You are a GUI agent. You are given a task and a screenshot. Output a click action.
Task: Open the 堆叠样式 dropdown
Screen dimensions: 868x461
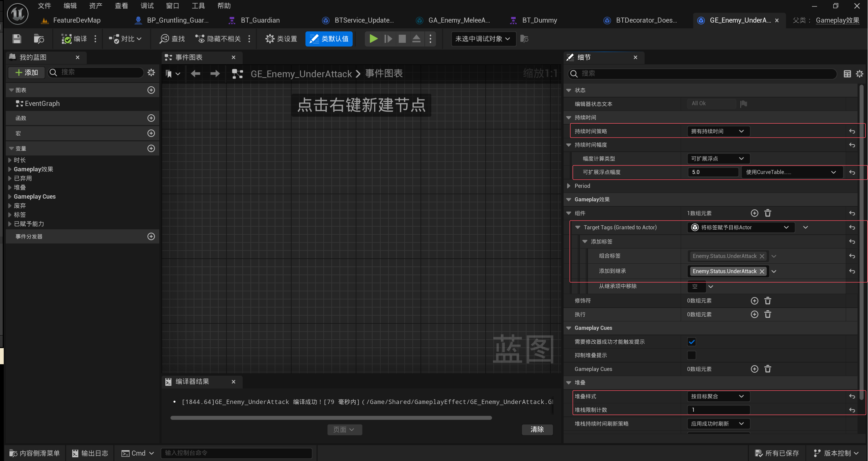pyautogui.click(x=718, y=396)
